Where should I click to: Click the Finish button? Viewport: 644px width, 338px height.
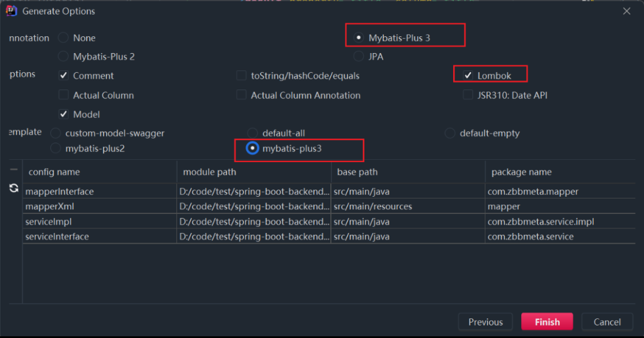(x=547, y=321)
